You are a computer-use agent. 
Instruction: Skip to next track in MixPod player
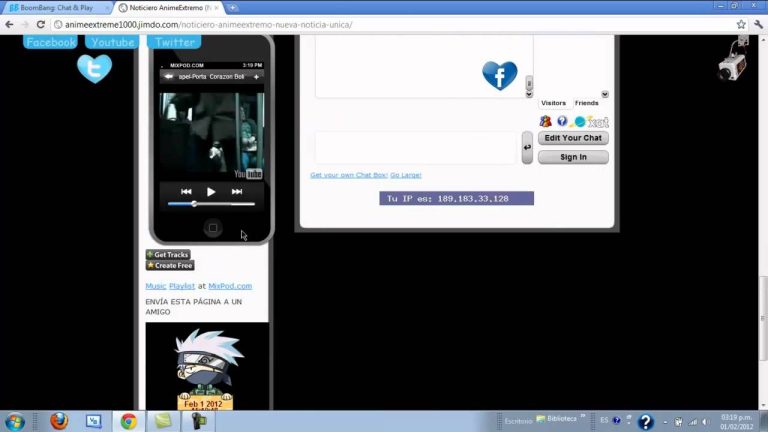click(x=237, y=192)
